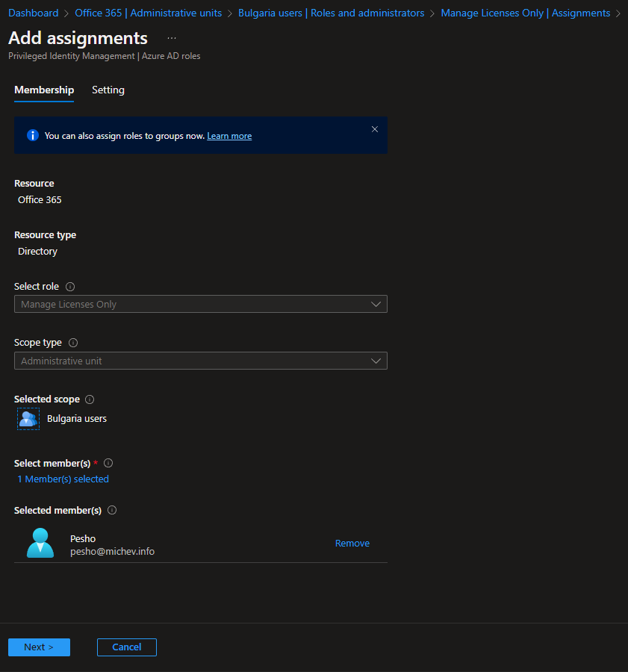Viewport: 628px width, 672px height.
Task: Open the ellipsis menu beside Add assignments
Action: point(172,38)
